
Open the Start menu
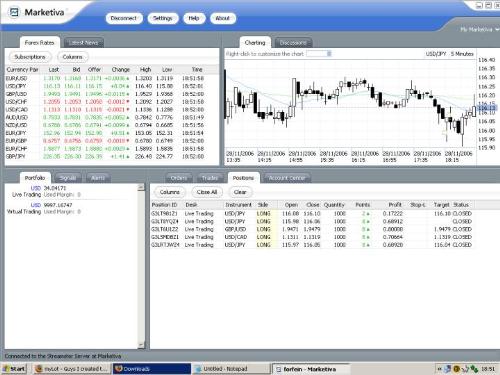14,369
